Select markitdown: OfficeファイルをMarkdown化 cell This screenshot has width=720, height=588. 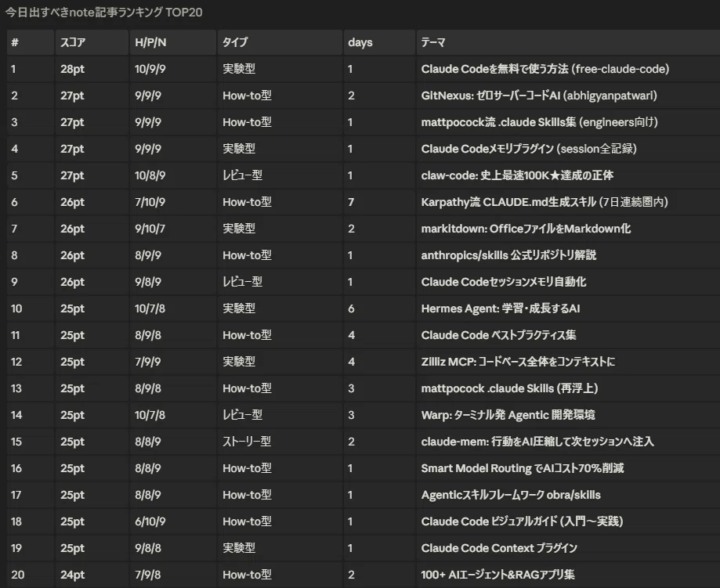[568, 229]
